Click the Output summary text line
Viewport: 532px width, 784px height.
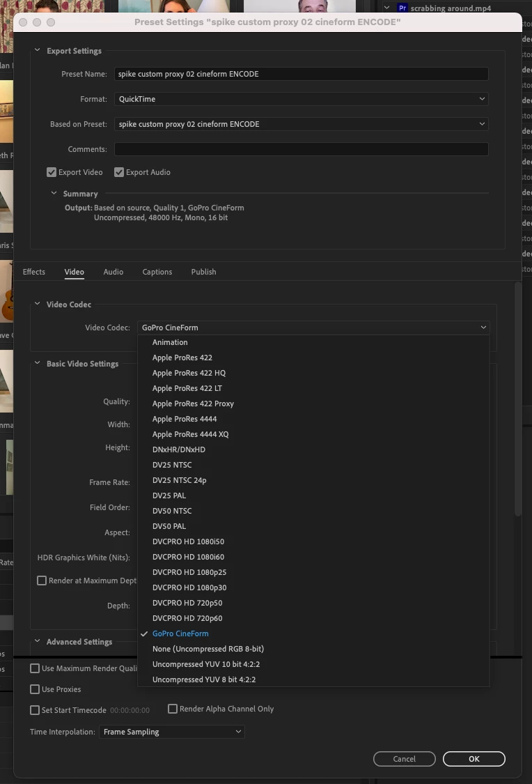(155, 208)
